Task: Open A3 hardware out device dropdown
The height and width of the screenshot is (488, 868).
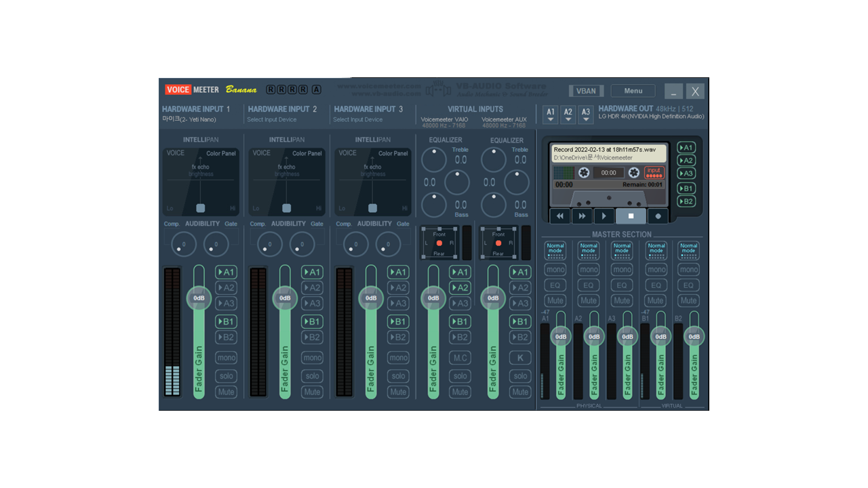Action: point(586,115)
